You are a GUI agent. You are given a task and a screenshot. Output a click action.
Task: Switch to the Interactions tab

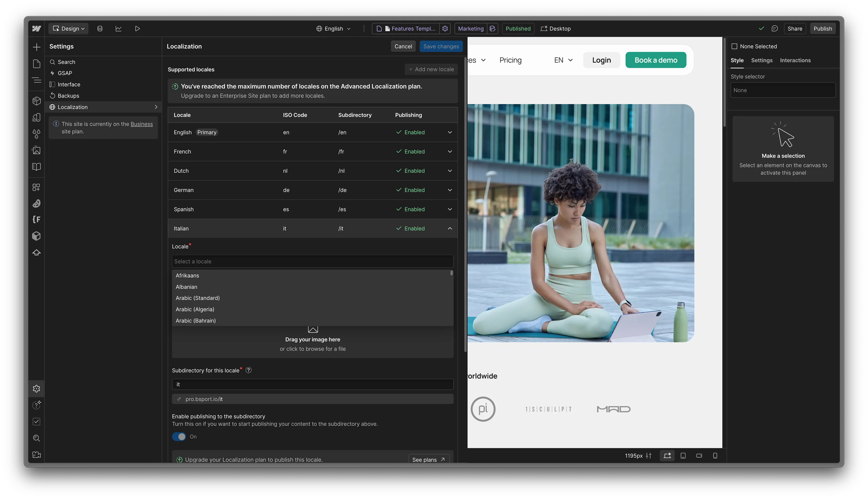[x=795, y=60]
